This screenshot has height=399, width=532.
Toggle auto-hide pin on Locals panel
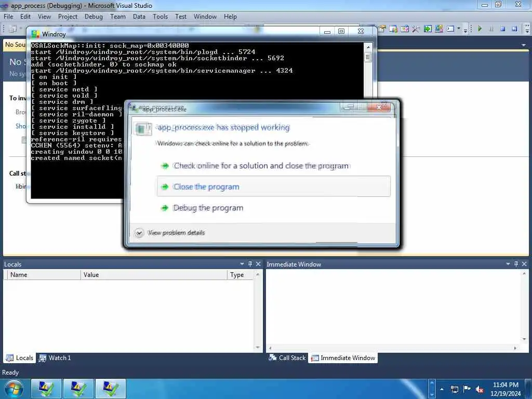(250, 264)
